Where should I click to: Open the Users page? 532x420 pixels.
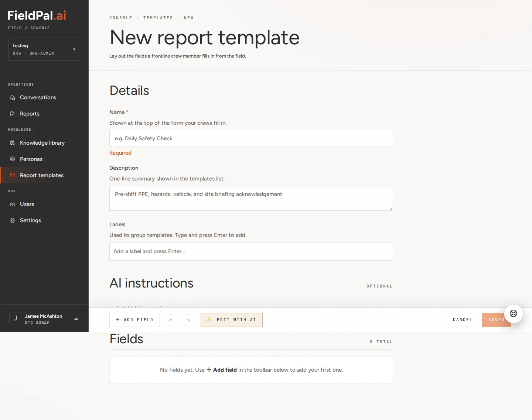point(44,204)
